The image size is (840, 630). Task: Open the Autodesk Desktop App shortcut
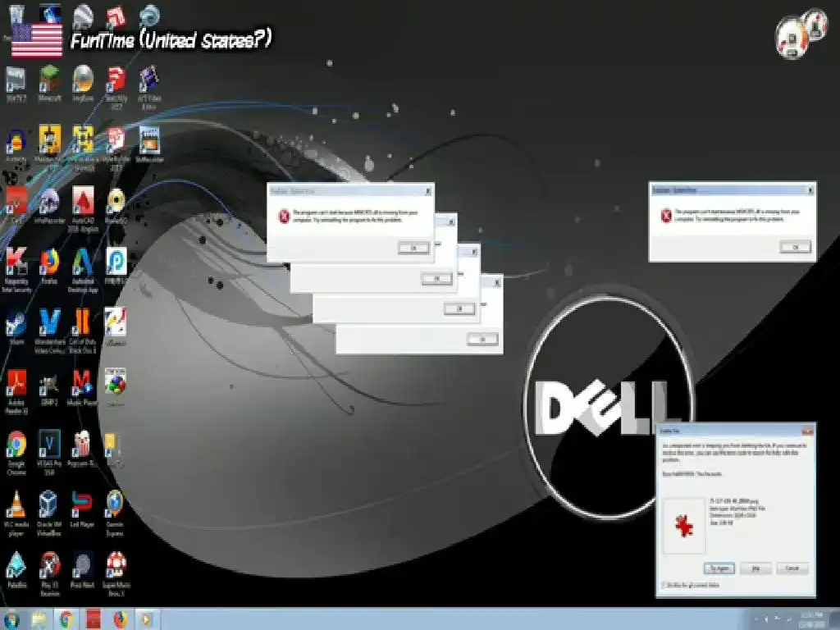pyautogui.click(x=83, y=270)
